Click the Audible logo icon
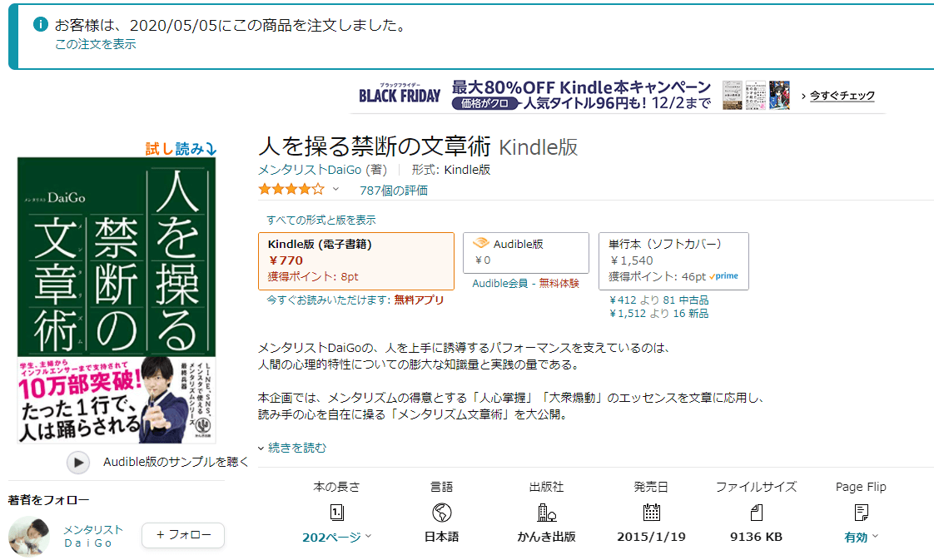This screenshot has height=560, width=934. tap(480, 244)
